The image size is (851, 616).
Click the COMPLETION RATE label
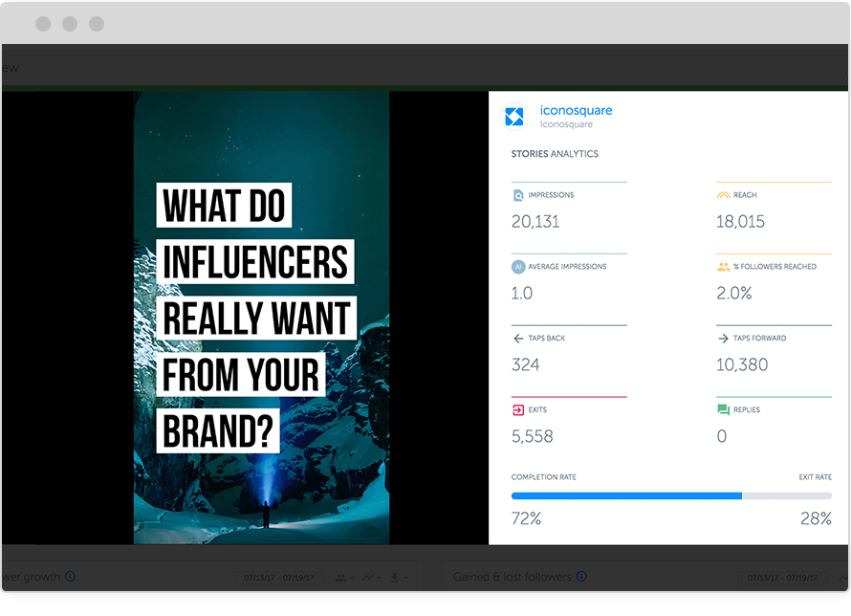pos(543,477)
